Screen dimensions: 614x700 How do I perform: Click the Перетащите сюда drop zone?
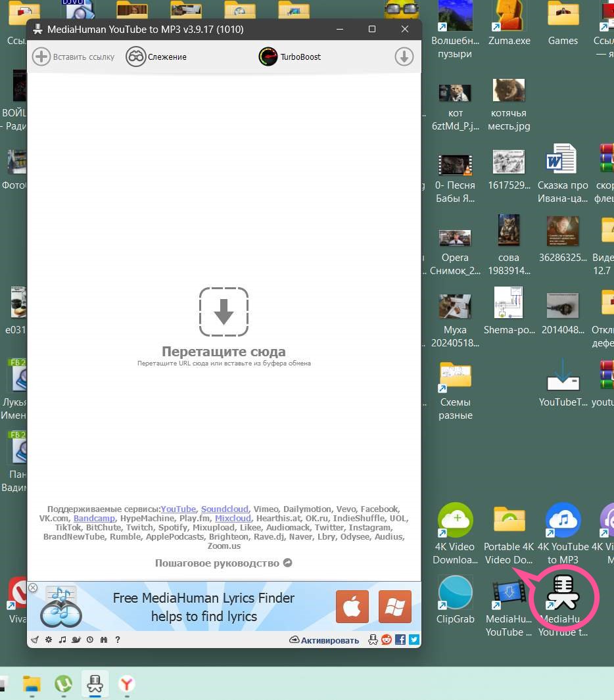pos(224,312)
